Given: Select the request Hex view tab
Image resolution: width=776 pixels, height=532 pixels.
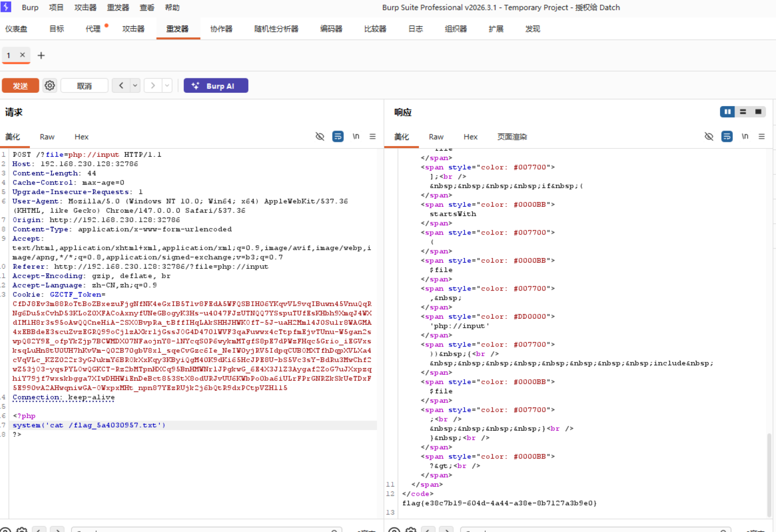Looking at the screenshot, I should (x=82, y=137).
